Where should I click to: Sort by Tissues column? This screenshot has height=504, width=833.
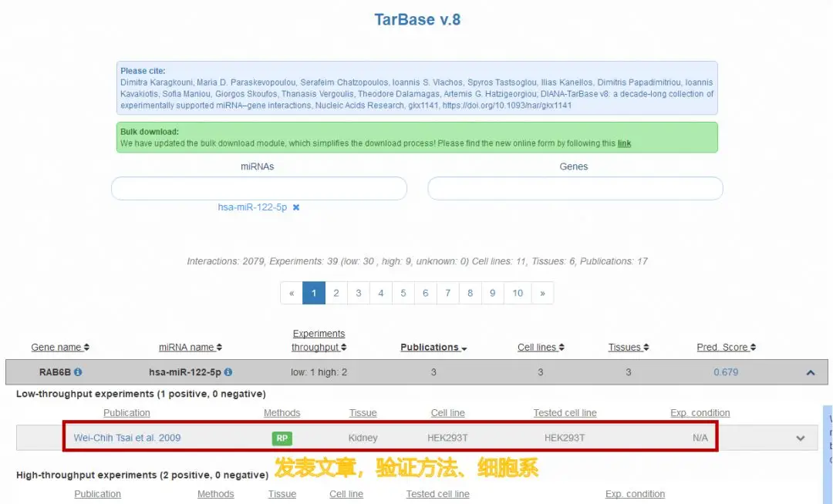(629, 348)
